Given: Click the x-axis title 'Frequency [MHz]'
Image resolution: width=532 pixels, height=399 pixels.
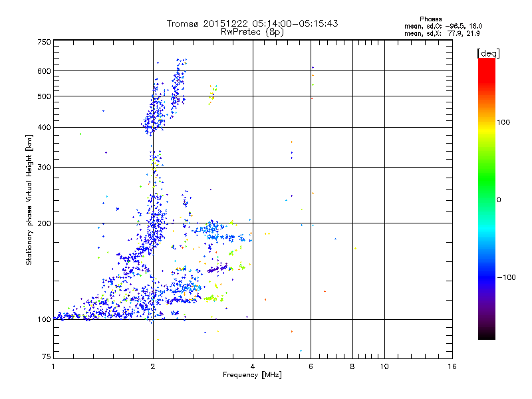Looking at the screenshot, I should pos(252,375).
